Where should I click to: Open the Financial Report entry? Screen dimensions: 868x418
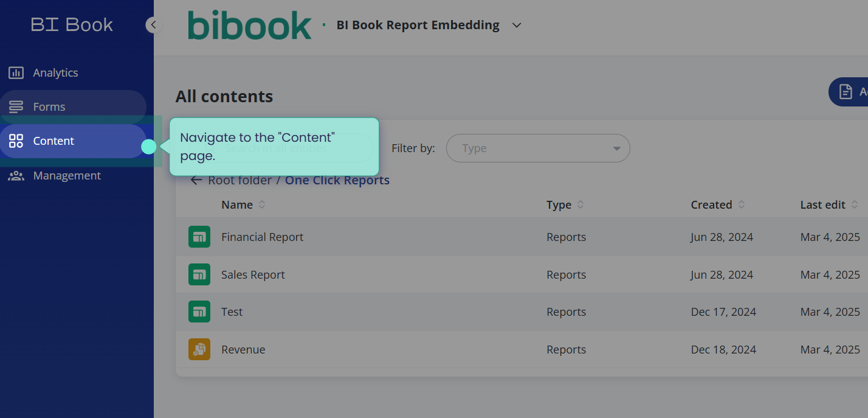[x=262, y=237]
